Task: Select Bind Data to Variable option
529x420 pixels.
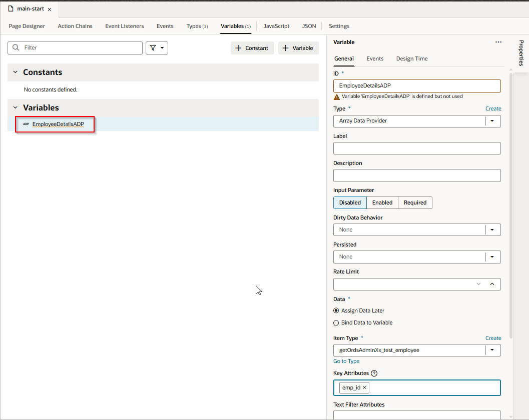Action: [336, 322]
